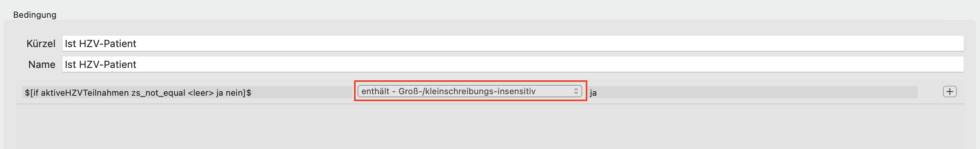Image resolution: width=980 pixels, height=149 pixels.
Task: Click the Kürzel label
Action: pos(41,44)
